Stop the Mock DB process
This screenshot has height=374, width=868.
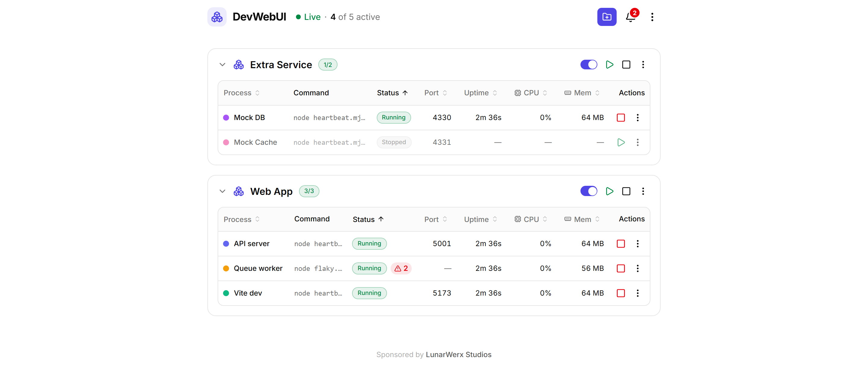pos(621,117)
